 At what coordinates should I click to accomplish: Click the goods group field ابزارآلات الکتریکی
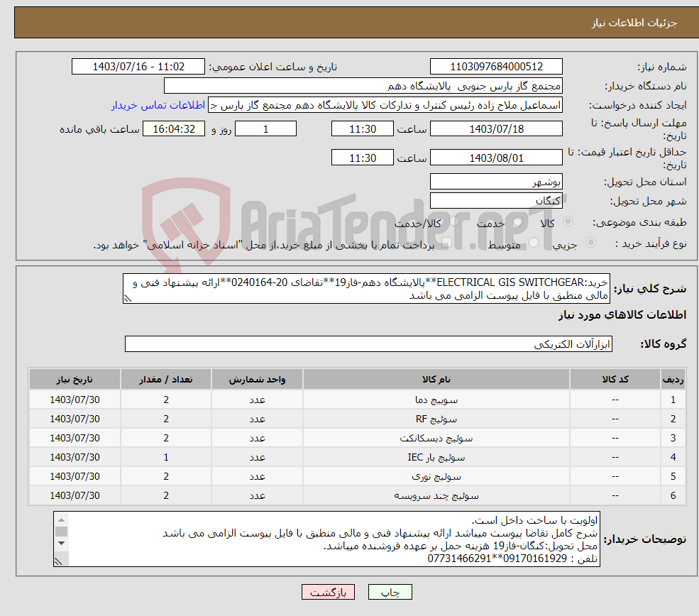(x=368, y=344)
